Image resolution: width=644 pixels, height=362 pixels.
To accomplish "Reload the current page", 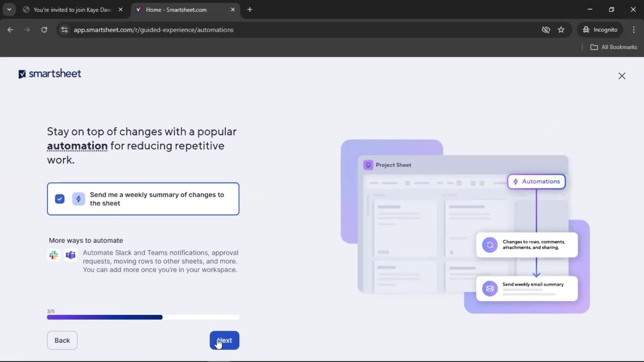I will (x=44, y=29).
